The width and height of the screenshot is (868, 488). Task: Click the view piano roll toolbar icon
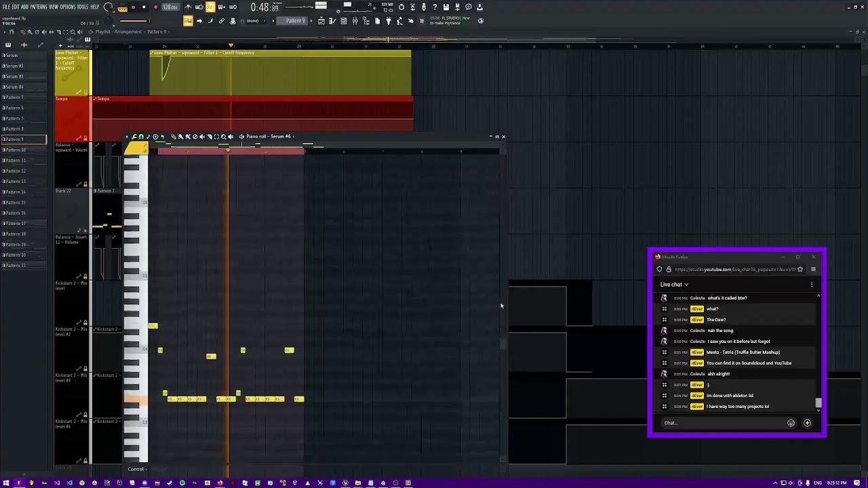pos(332,20)
